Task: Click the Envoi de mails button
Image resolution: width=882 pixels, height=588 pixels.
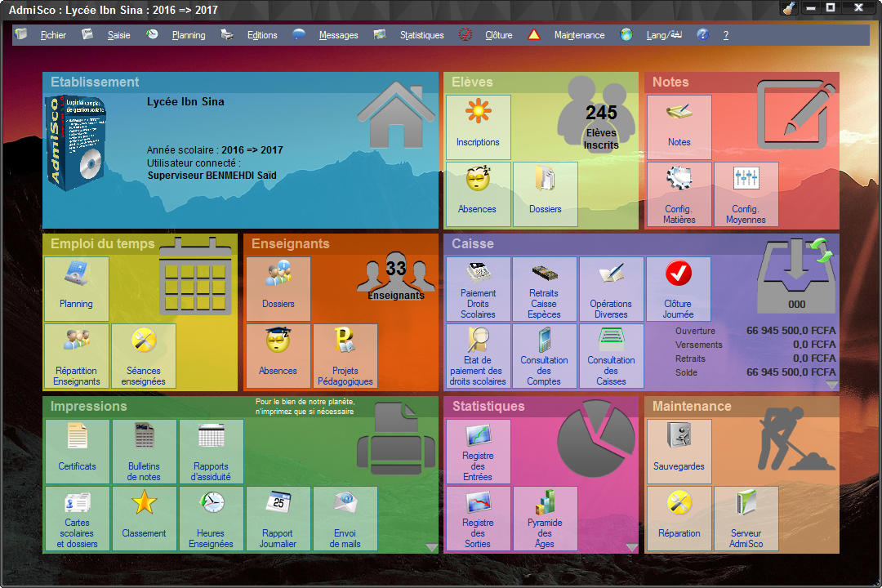Action: coord(345,519)
